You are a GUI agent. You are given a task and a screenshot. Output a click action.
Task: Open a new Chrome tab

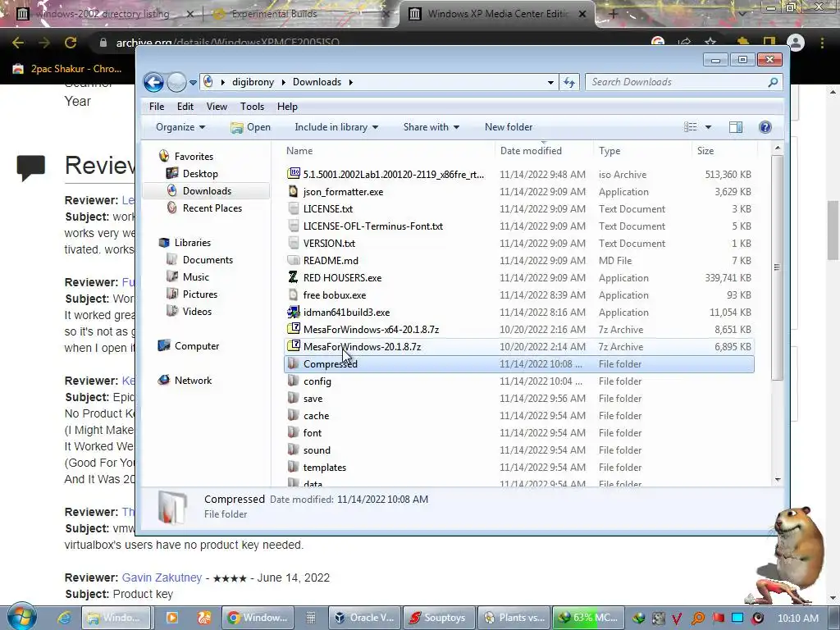pos(614,15)
